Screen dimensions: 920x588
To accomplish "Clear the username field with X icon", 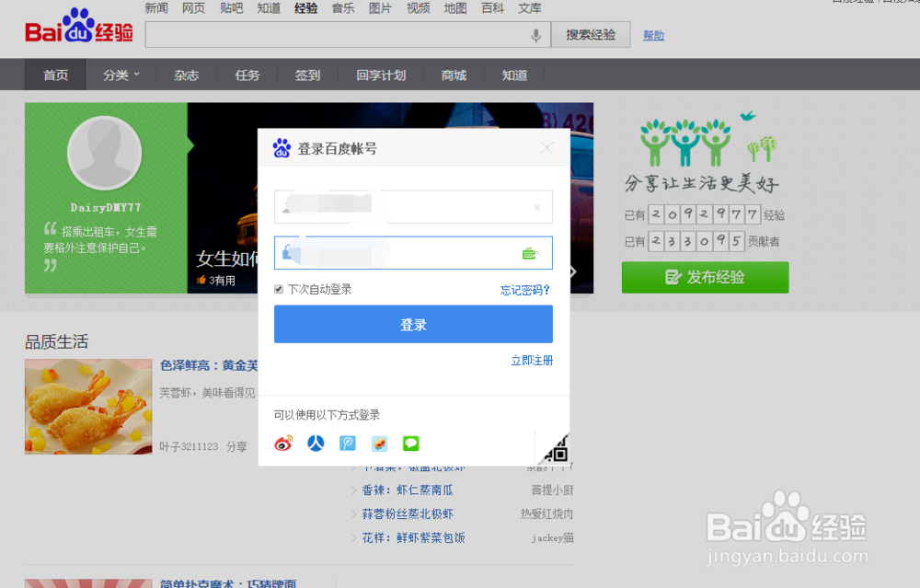I will point(537,207).
